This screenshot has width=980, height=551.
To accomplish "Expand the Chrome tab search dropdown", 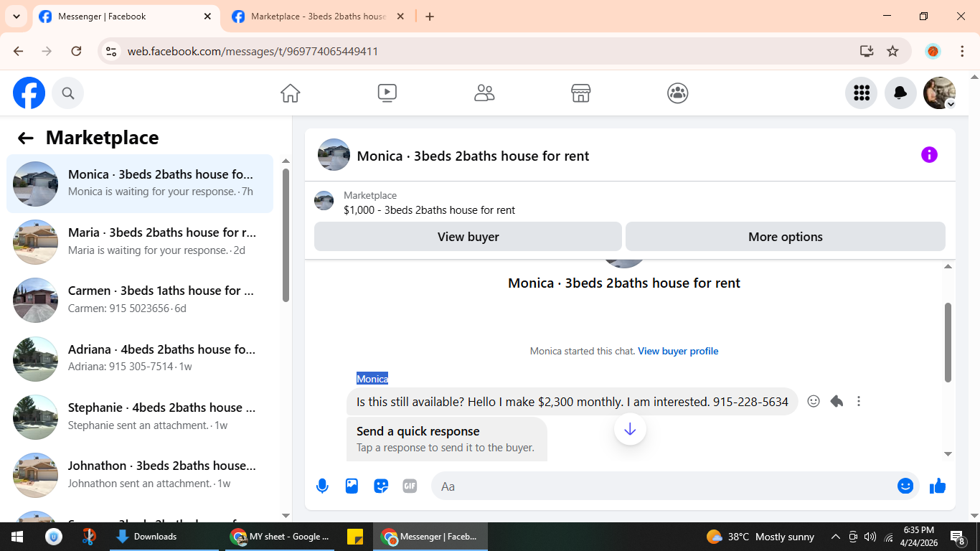I will 16,17.
